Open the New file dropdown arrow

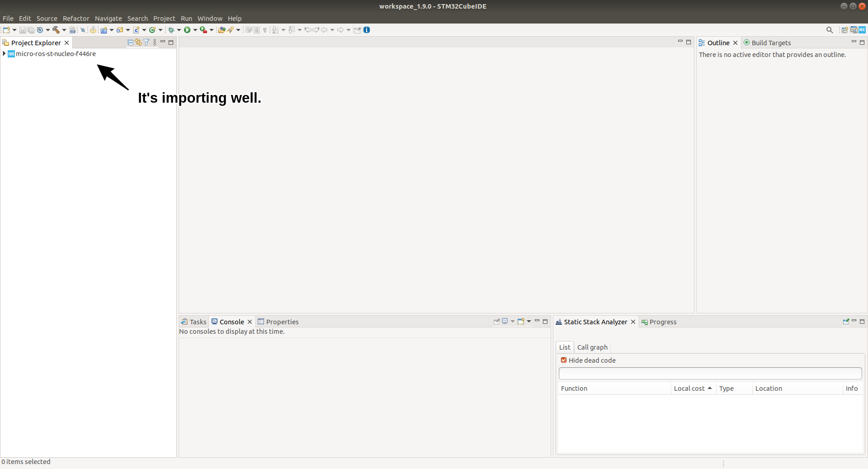(14, 30)
